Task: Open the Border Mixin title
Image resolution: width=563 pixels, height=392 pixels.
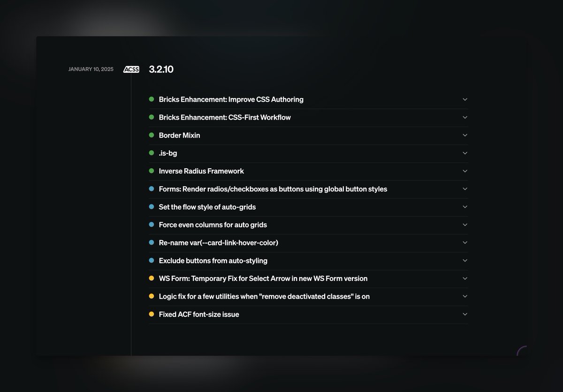Action: 180,135
